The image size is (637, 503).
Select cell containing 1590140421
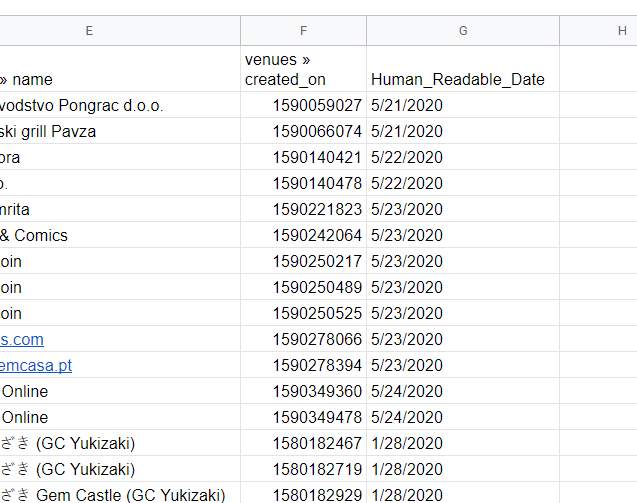303,157
